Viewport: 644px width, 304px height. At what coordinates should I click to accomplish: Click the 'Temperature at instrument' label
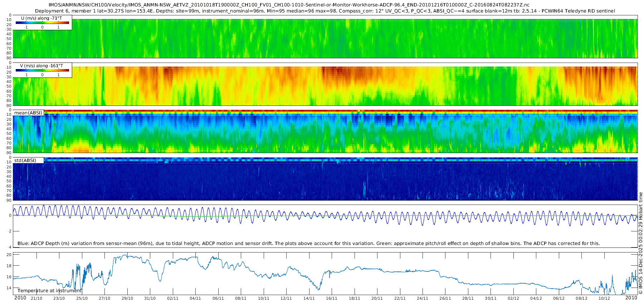[49, 291]
